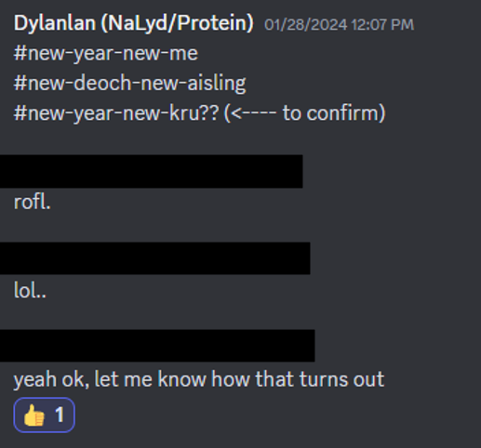481x448 pixels.
Task: Select the #new-deoch-new-aisling line
Action: click(x=130, y=84)
